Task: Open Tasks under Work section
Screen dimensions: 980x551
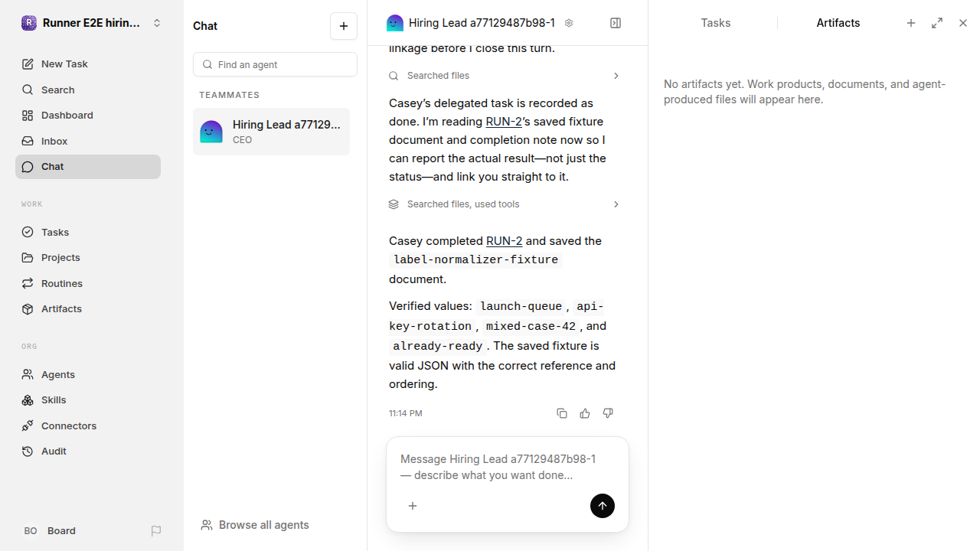Action: [88, 232]
